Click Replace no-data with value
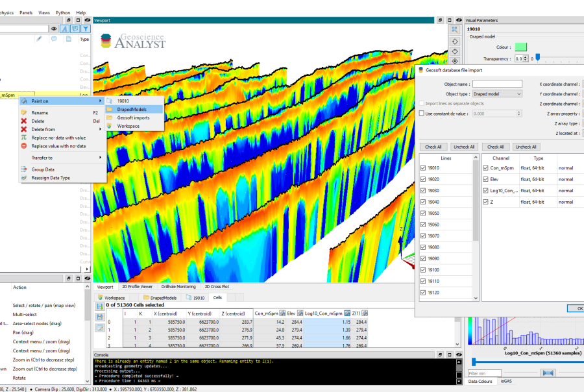The height and width of the screenshot is (392, 584). pyautogui.click(x=62, y=138)
